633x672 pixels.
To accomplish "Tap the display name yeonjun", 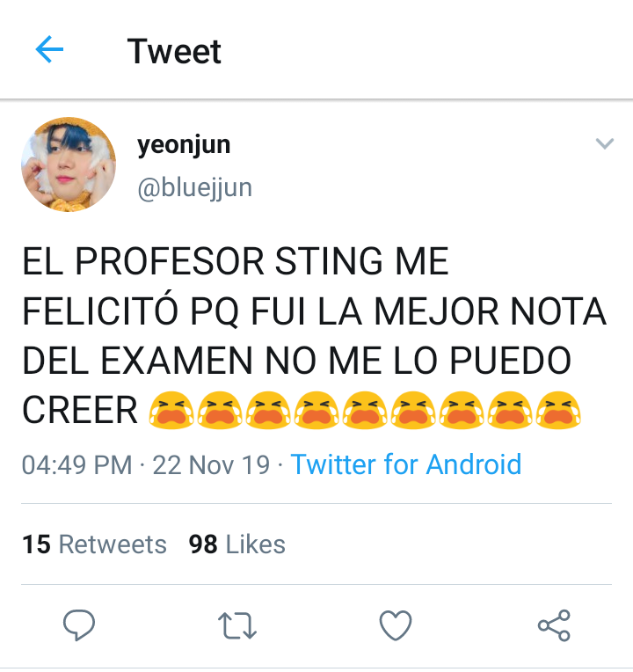I will point(184,145).
